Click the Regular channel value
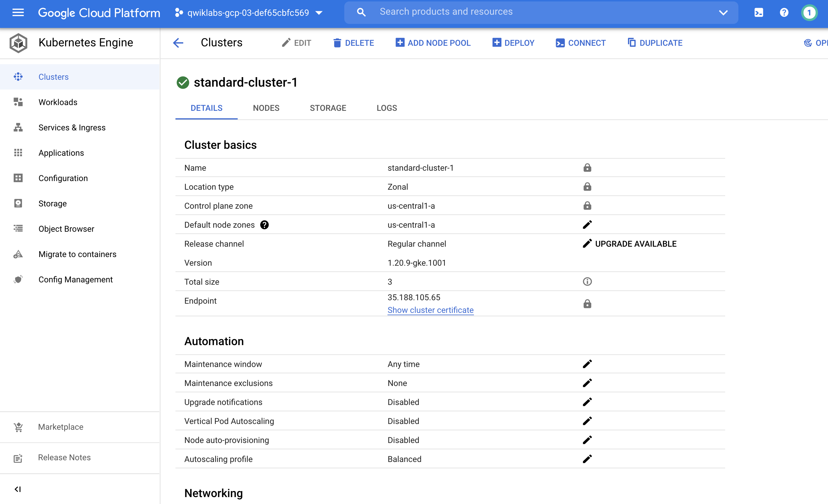This screenshot has width=828, height=504. [417, 244]
